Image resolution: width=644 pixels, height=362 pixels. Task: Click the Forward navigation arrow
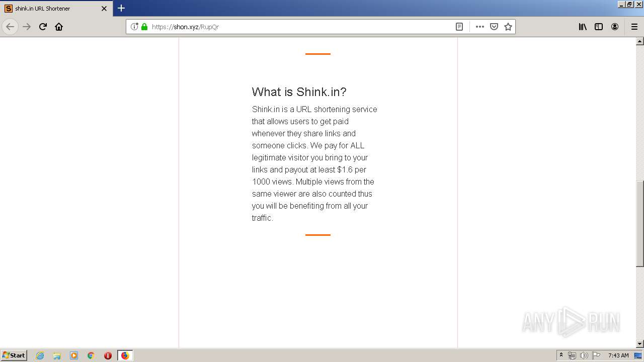(x=27, y=27)
